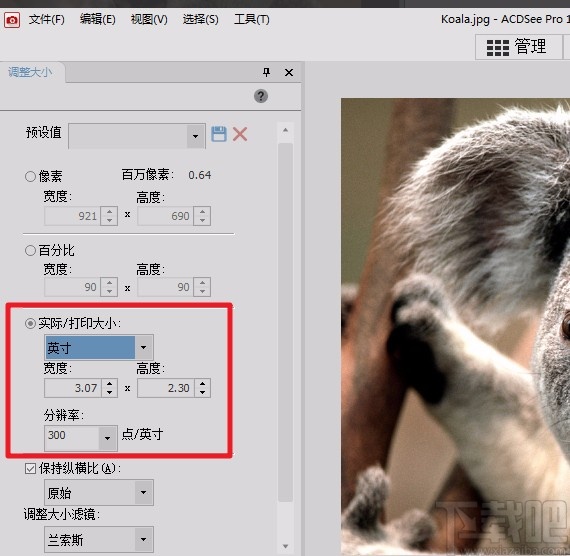
Task: Switch to 管理 mode button
Action: [518, 47]
